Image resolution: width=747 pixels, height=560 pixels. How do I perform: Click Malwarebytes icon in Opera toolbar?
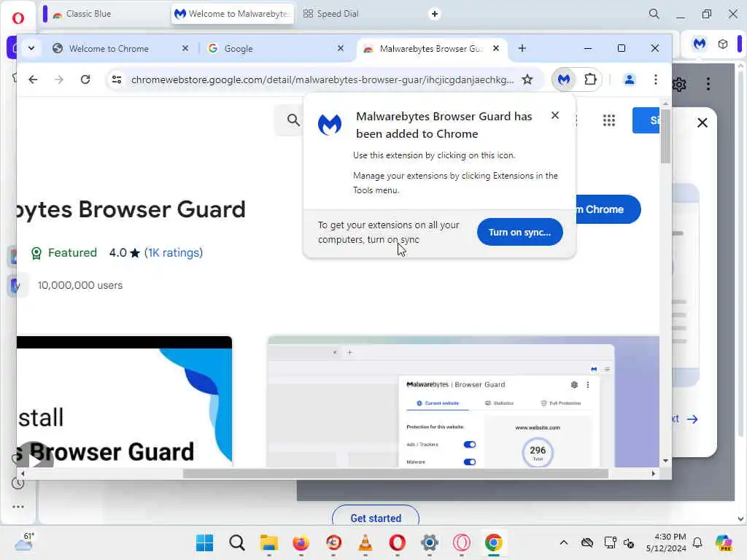700,44
